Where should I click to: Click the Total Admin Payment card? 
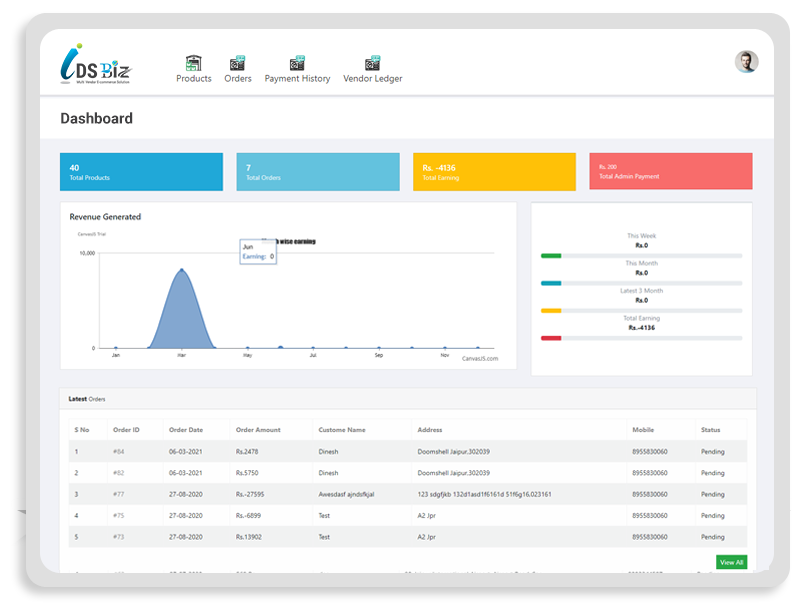pyautogui.click(x=671, y=171)
